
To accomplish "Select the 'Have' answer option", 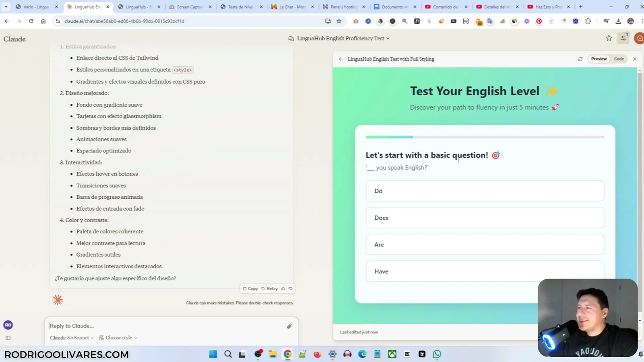I will (x=484, y=271).
